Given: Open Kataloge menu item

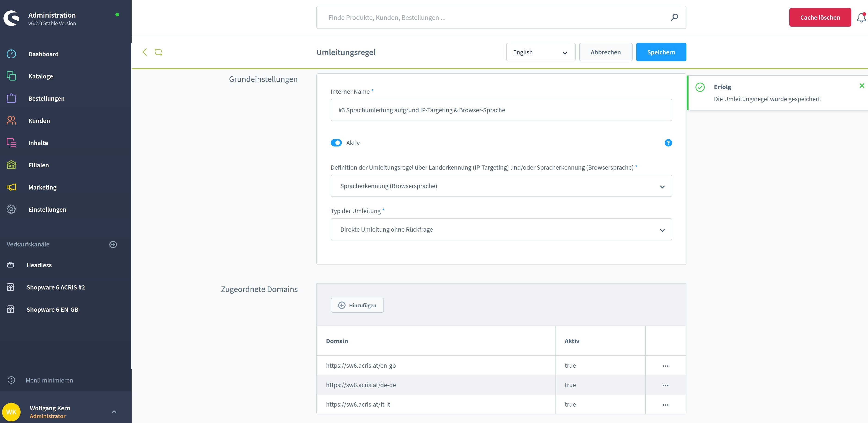Looking at the screenshot, I should 40,76.
